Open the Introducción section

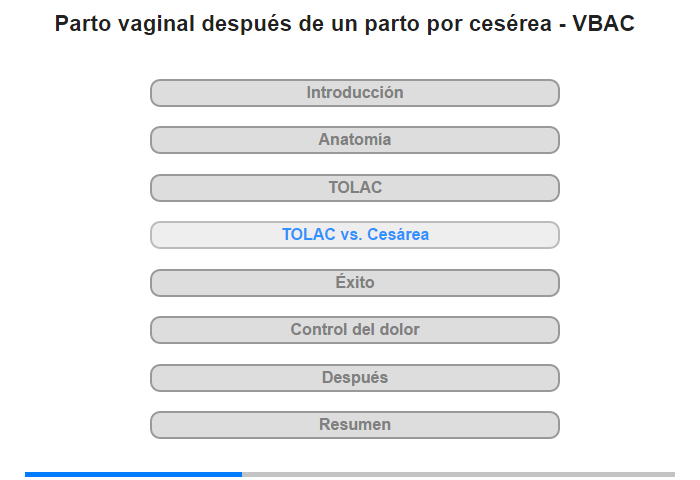(x=354, y=93)
